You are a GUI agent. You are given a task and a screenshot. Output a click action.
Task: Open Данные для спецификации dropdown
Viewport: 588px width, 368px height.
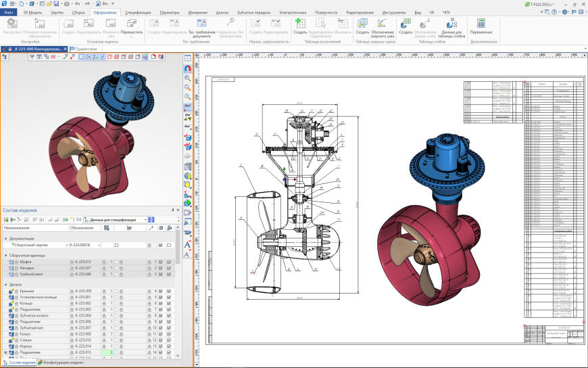(x=144, y=220)
